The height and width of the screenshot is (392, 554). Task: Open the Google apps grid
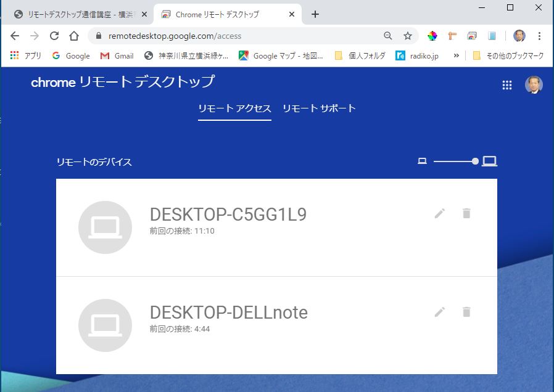coord(507,85)
